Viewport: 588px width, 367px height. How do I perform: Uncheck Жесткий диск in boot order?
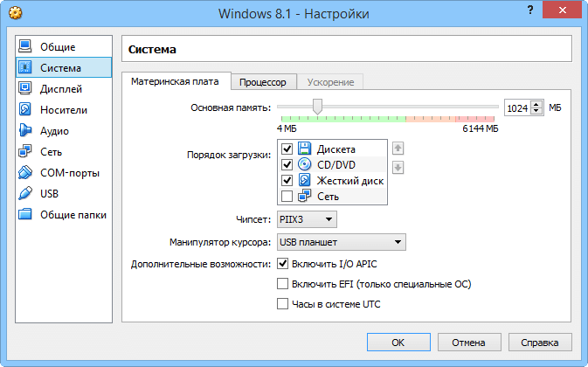coord(287,180)
